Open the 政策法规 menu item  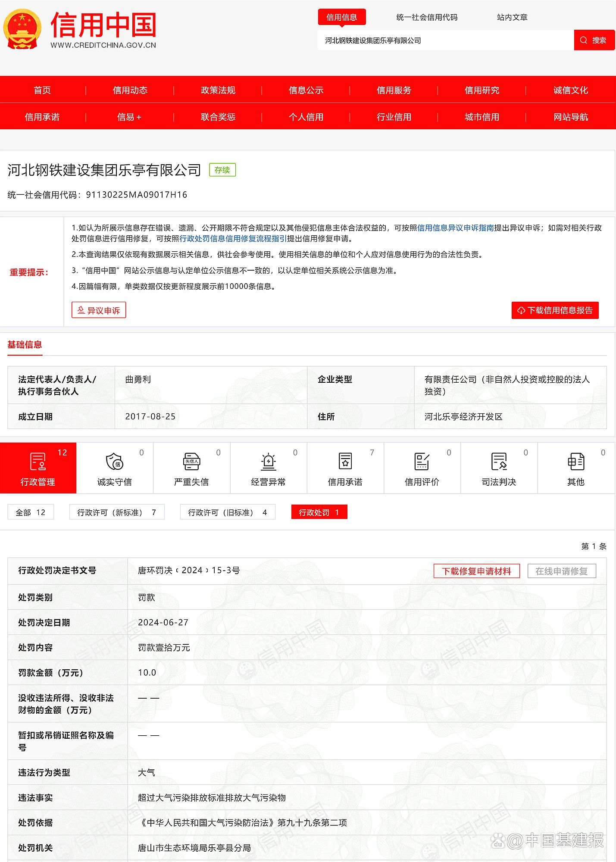coord(218,90)
